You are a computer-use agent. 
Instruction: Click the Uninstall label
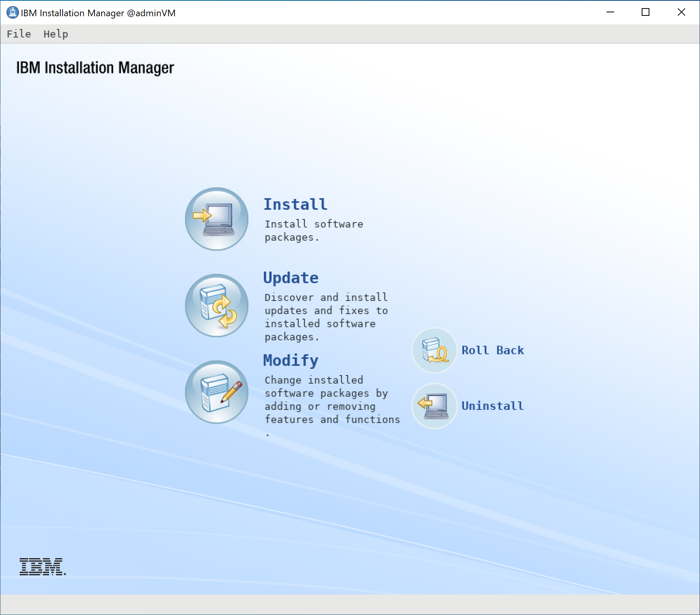(493, 406)
